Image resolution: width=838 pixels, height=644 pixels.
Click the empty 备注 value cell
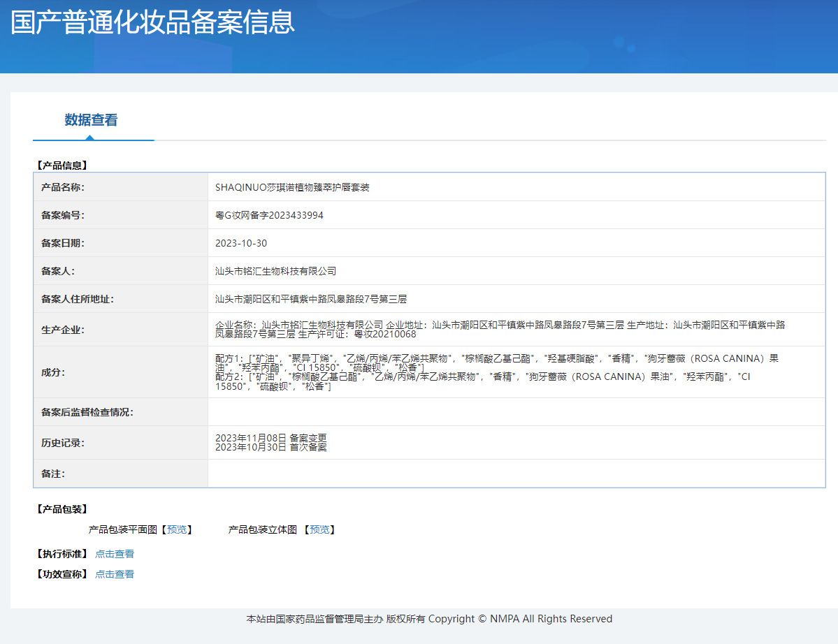click(x=516, y=474)
